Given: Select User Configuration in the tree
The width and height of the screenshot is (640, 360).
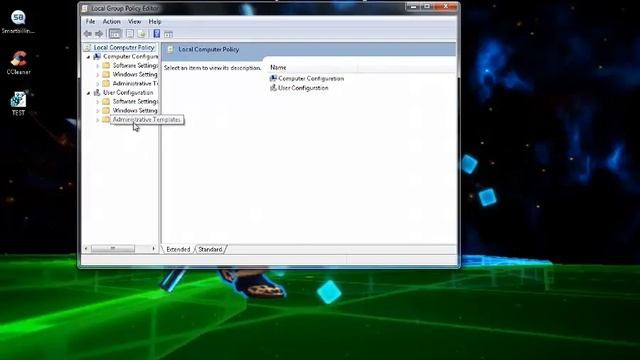Looking at the screenshot, I should tap(128, 93).
